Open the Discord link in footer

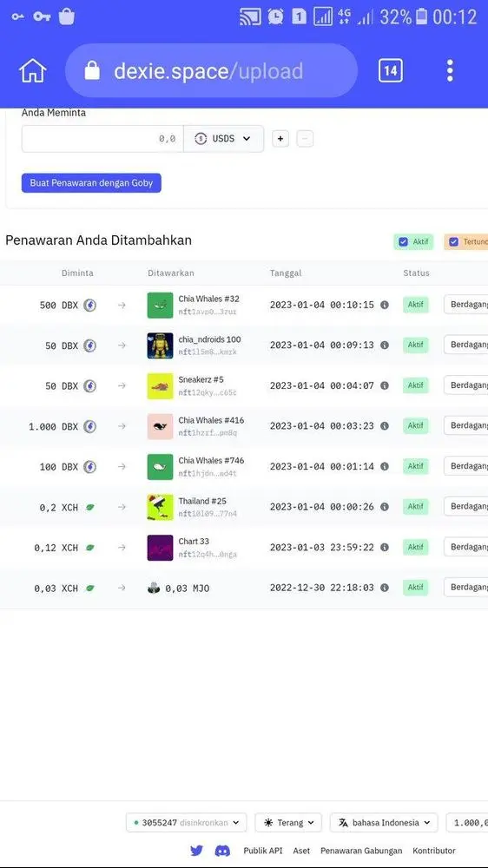[x=222, y=851]
